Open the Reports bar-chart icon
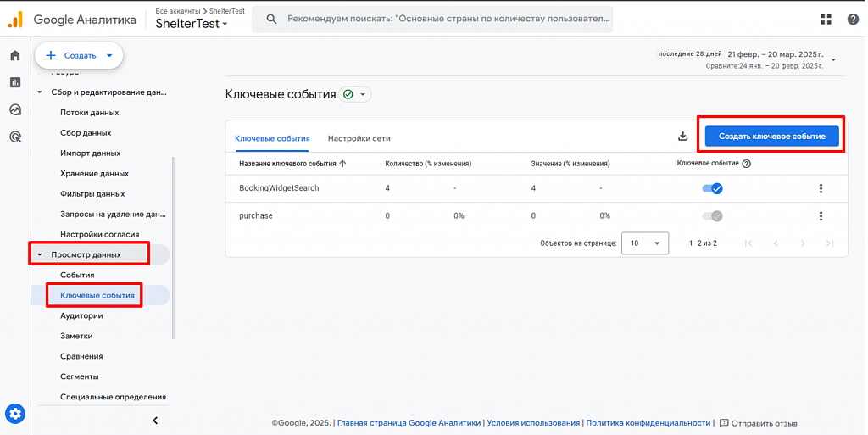Viewport: 868px width, 435px height. (15, 82)
